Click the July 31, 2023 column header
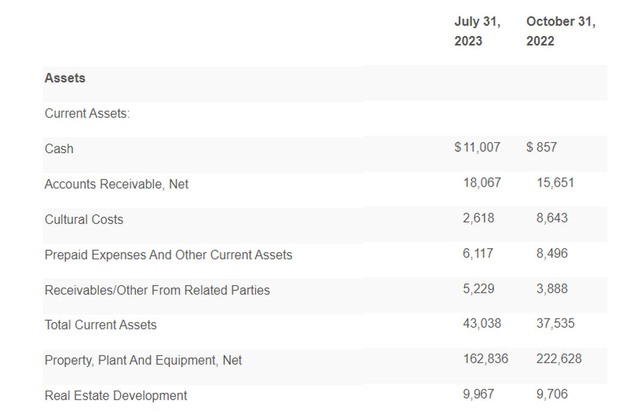 [x=477, y=31]
